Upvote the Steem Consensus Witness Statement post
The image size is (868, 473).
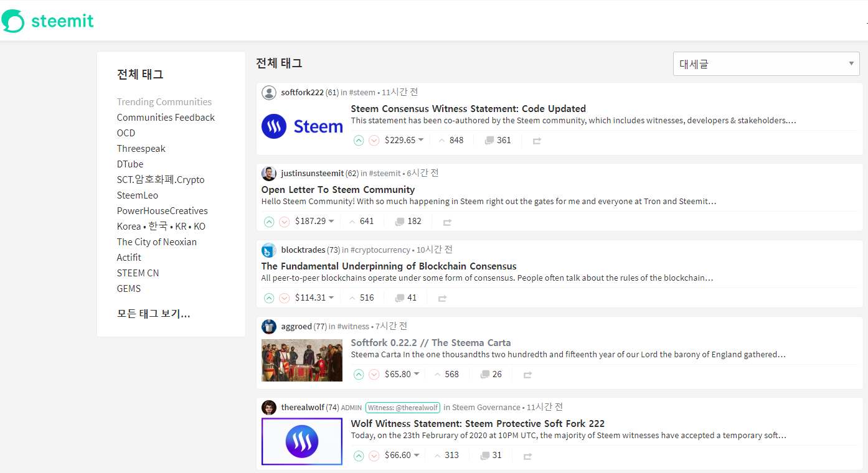pyautogui.click(x=358, y=140)
